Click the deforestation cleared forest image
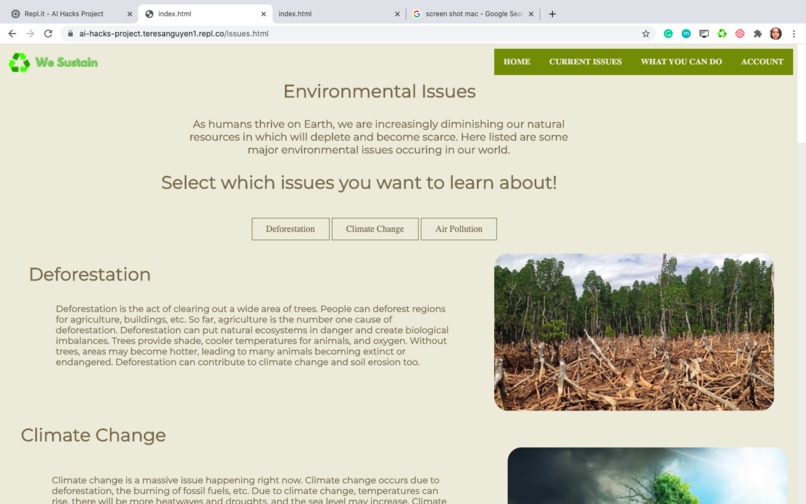The width and height of the screenshot is (806, 504). [x=634, y=332]
